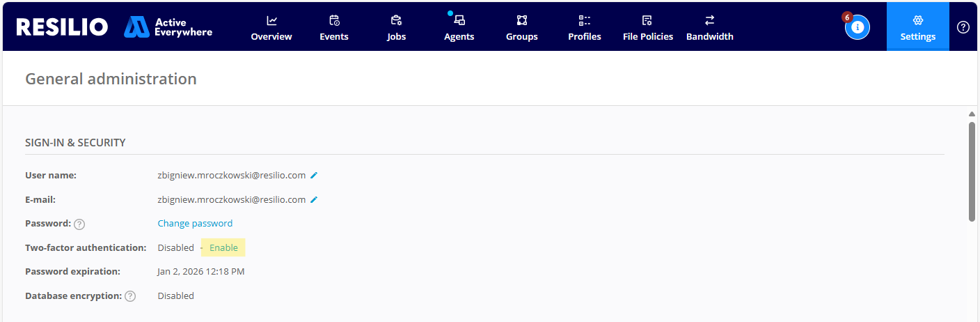Click the vertical scrollbar thumb
980x322 pixels.
[x=972, y=171]
